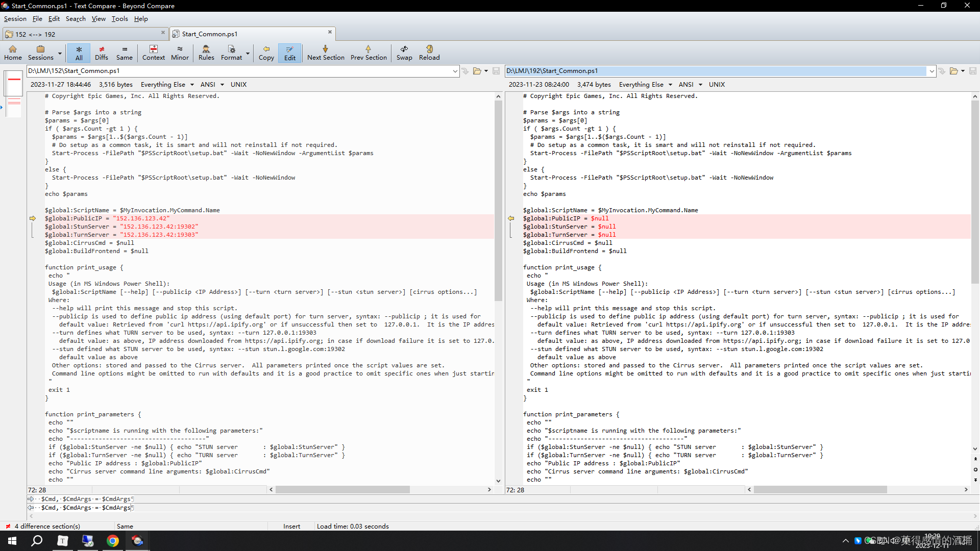980x551 pixels.
Task: Expand the left file path dropdown
Action: tap(455, 71)
